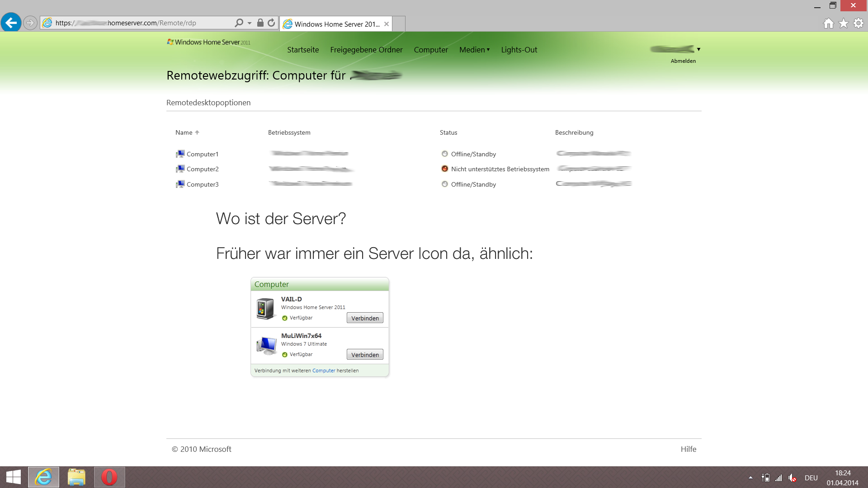Open a new blank tab
The image size is (868, 488).
399,24
